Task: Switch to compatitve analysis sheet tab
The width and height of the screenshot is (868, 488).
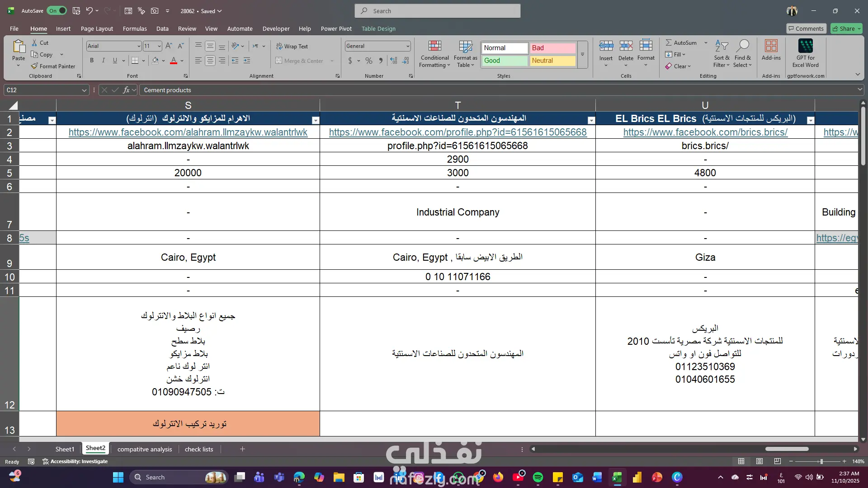Action: pos(145,449)
